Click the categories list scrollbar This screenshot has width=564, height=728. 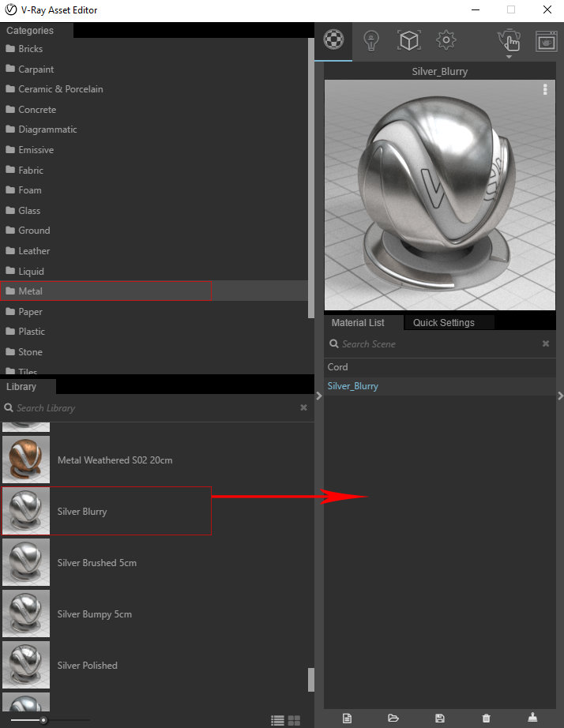point(310,178)
